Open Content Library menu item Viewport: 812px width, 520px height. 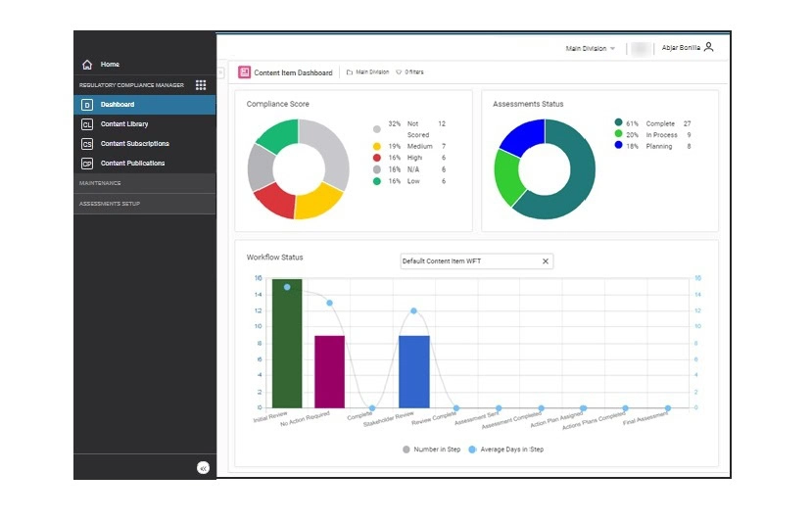click(x=125, y=124)
